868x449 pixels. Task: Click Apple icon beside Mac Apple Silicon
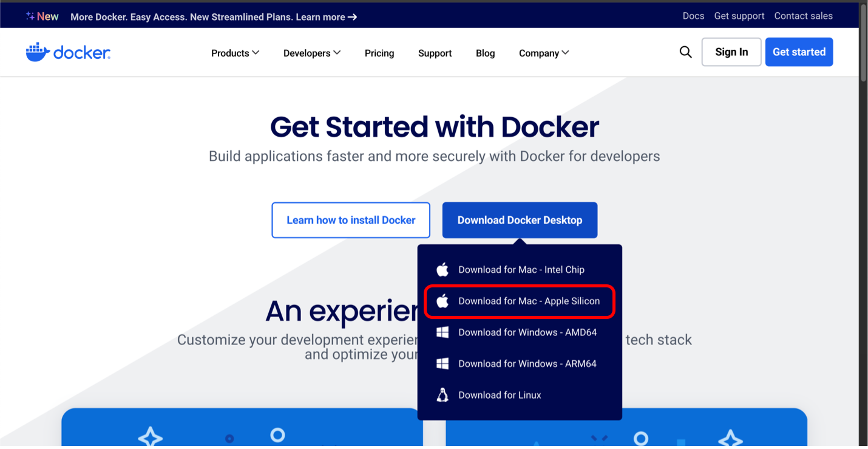point(442,301)
